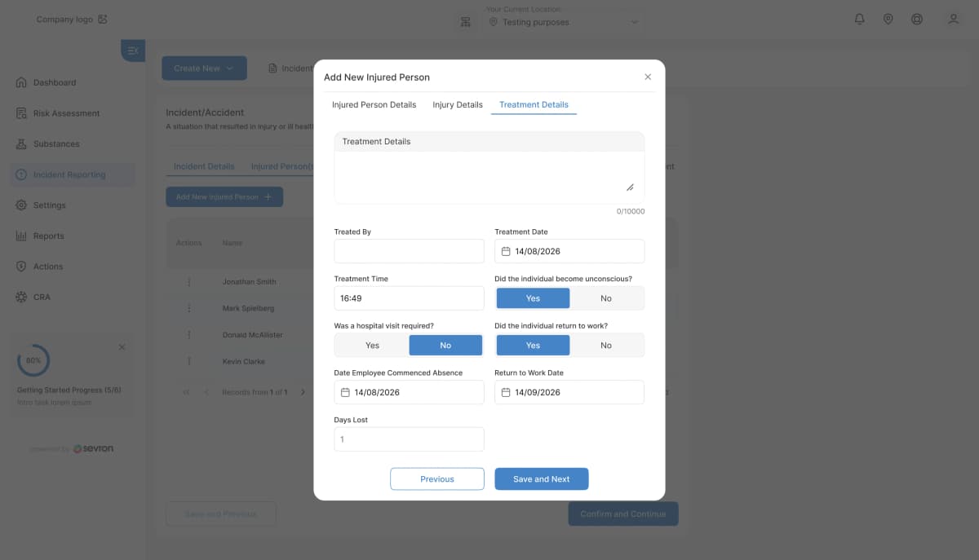Click the location pin icon in header
This screenshot has width=979, height=560.
click(888, 18)
